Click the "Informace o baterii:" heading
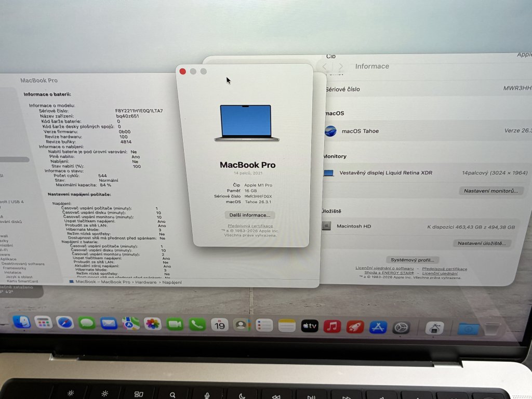 tap(47, 95)
